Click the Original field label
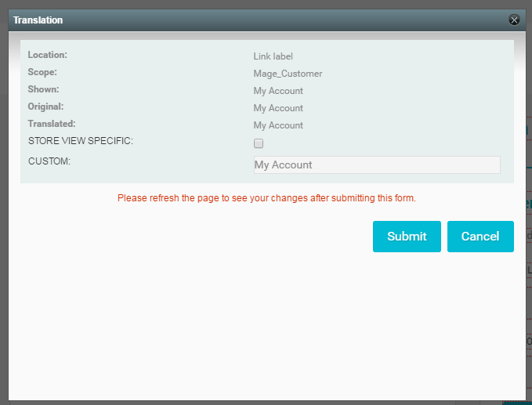Image resolution: width=532 pixels, height=405 pixels. pos(45,107)
